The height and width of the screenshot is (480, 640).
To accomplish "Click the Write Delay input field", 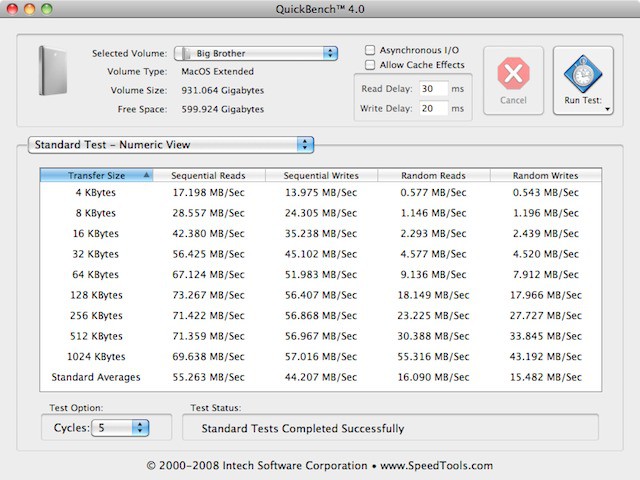I will (433, 108).
